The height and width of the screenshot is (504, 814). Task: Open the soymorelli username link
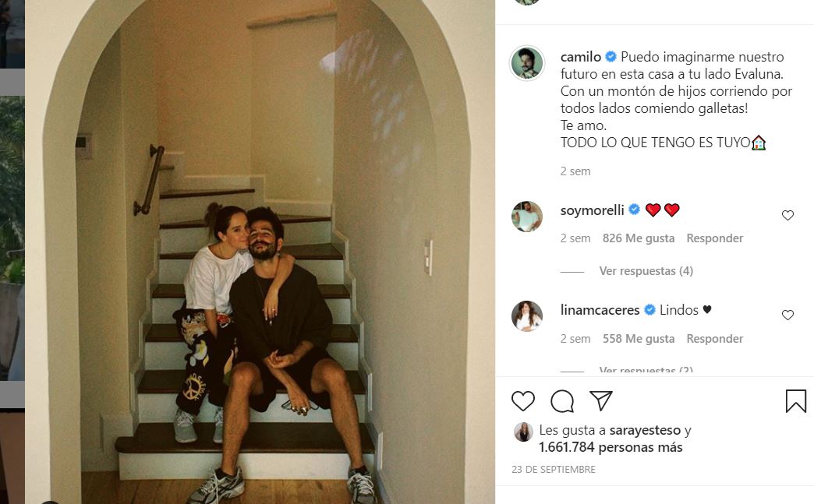593,210
